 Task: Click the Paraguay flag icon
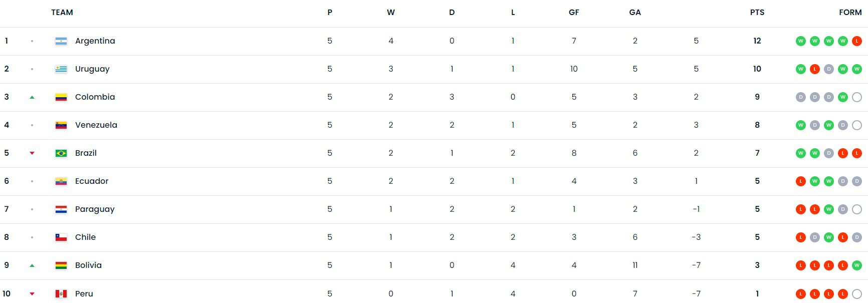pyautogui.click(x=61, y=209)
